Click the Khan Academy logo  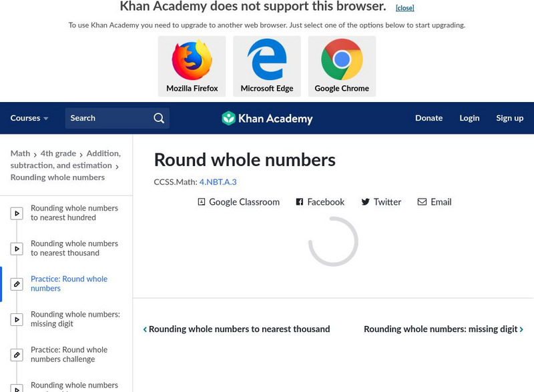(267, 119)
